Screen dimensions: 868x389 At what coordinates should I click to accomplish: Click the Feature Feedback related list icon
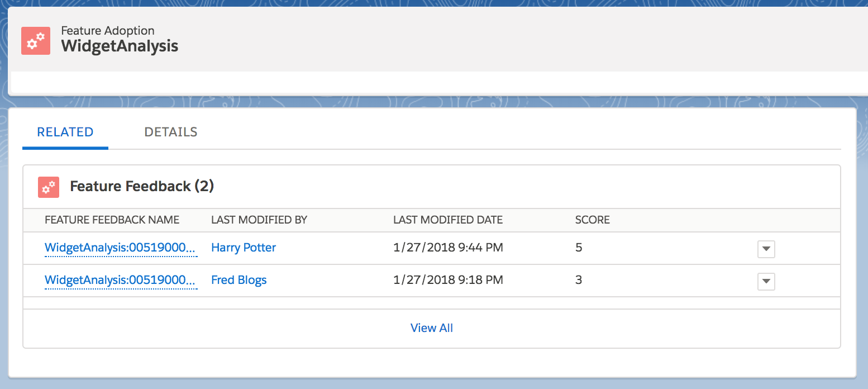click(49, 187)
